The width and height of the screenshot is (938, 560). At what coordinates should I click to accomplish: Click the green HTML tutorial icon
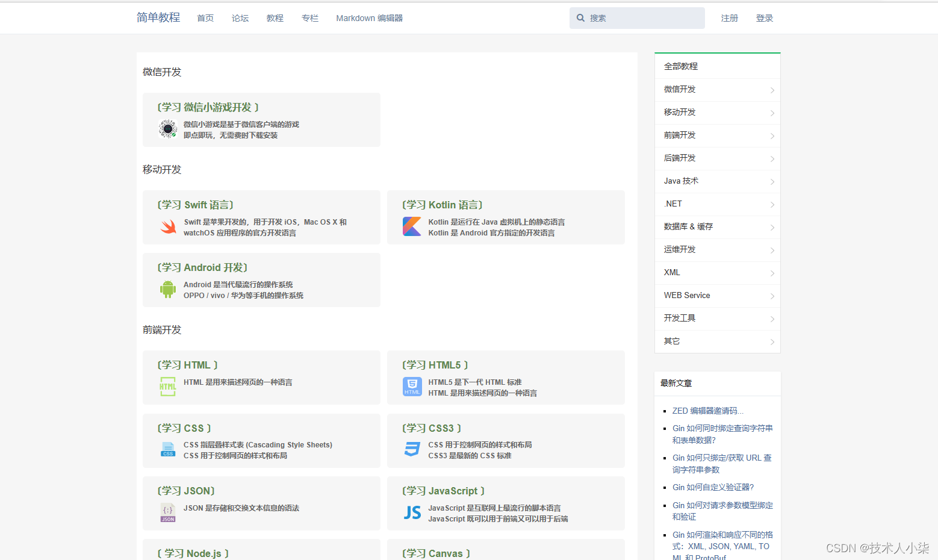click(168, 387)
